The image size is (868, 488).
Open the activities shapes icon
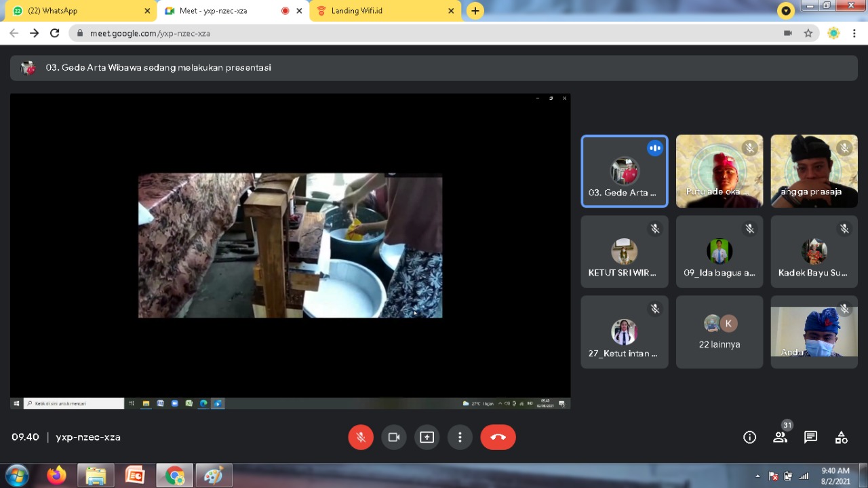[x=841, y=437]
